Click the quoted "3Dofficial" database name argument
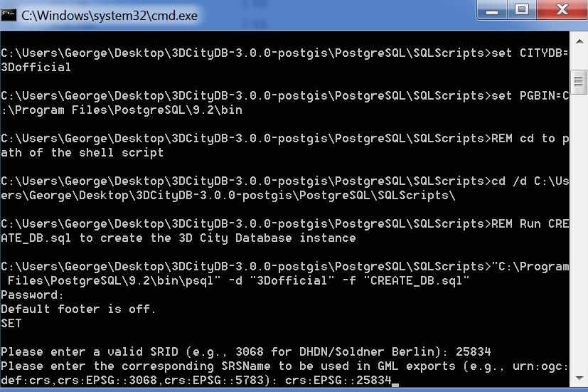 click(x=292, y=280)
